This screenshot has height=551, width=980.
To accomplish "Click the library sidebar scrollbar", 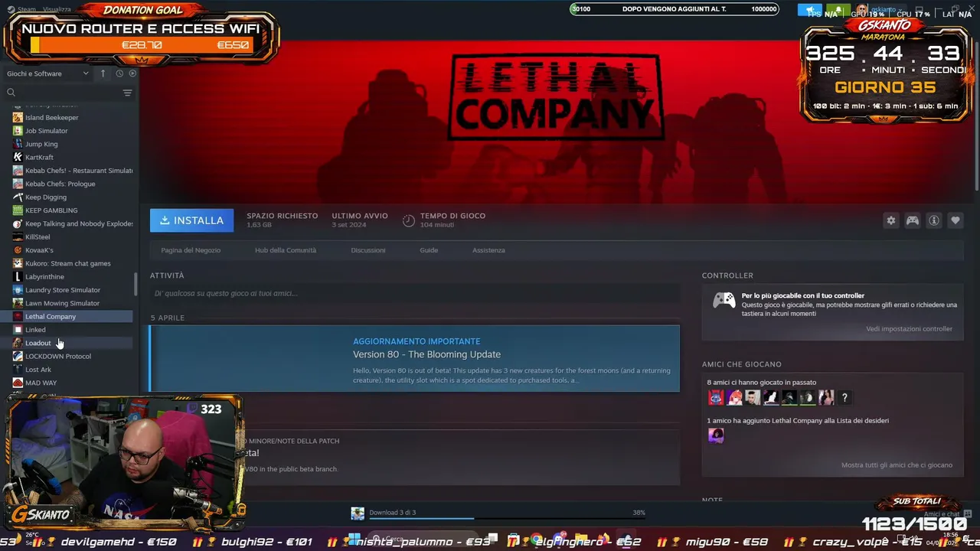I will pos(136,284).
